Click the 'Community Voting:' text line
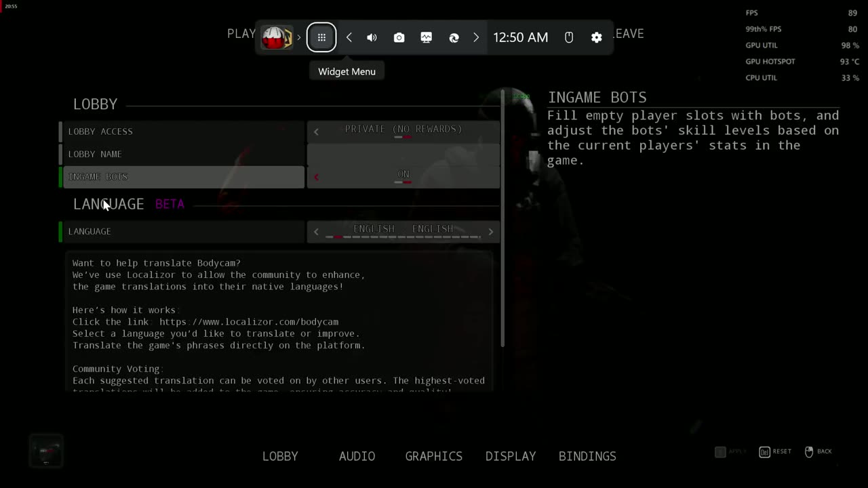Viewport: 868px width, 488px height. click(x=118, y=369)
